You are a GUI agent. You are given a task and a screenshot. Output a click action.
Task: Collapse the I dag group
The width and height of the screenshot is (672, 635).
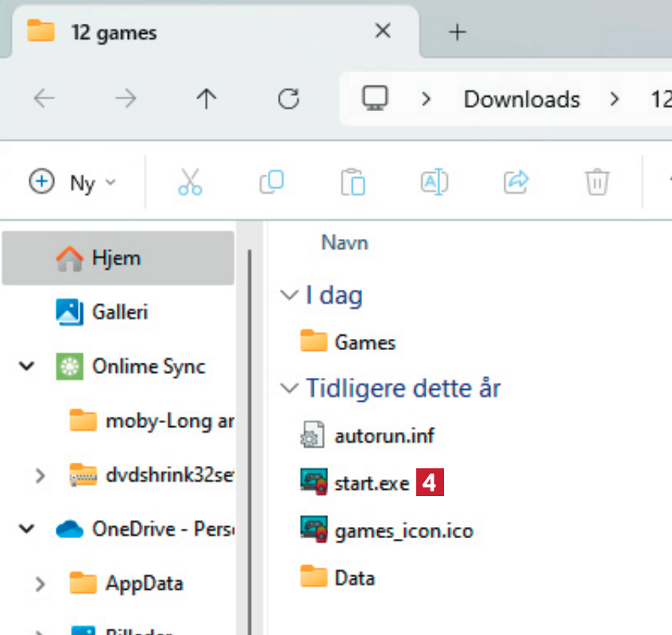288,295
